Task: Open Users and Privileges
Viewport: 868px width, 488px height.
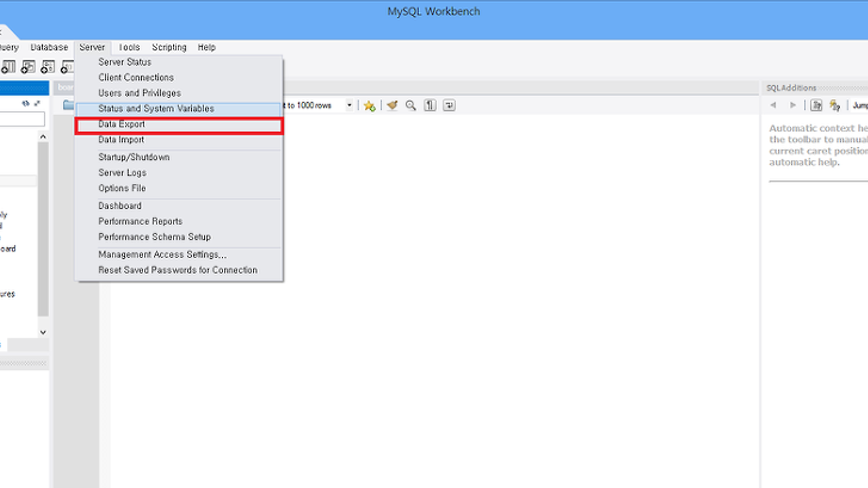Action: tap(139, 93)
